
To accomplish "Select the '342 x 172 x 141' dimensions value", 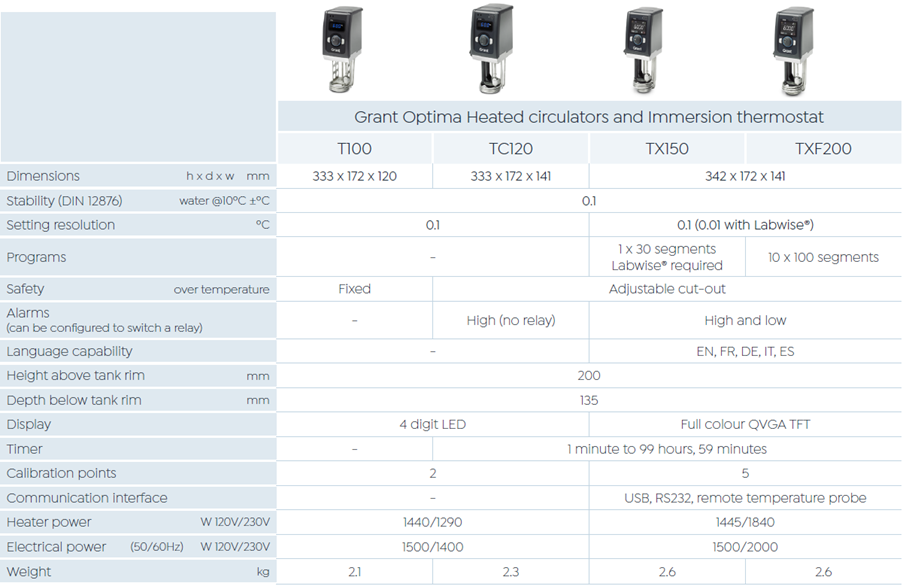I will [x=745, y=176].
